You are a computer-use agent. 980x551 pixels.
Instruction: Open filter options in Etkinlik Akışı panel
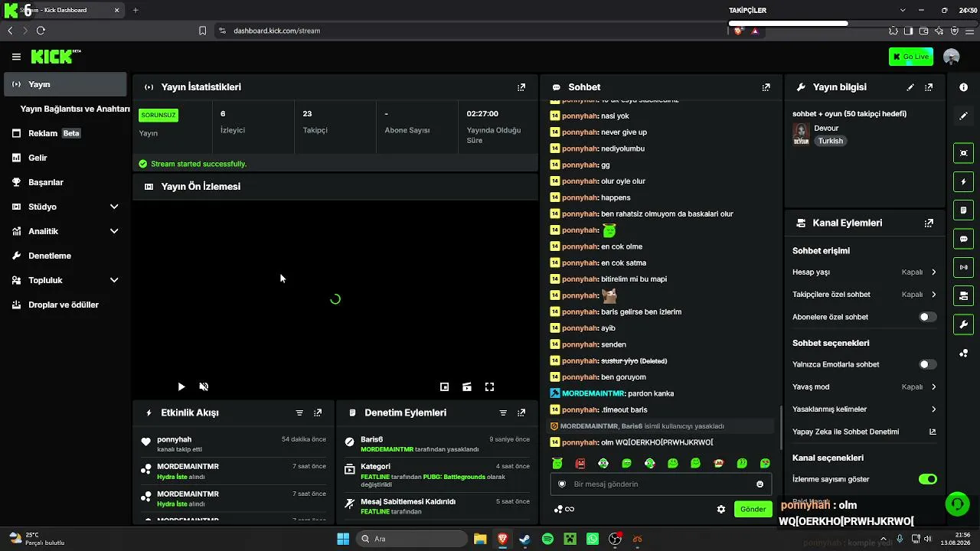[x=299, y=412]
